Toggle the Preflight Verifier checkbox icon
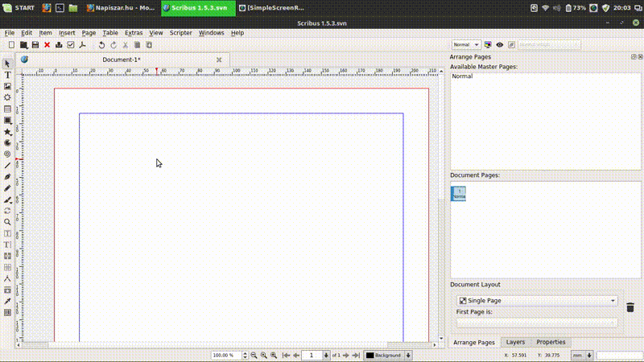The image size is (644, 362). coord(71,45)
